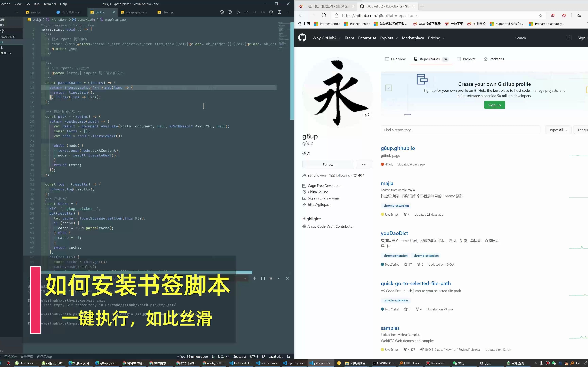Image resolution: width=588 pixels, height=367 pixels.
Task: Open the g8up.github.io repository link
Action: [397, 148]
